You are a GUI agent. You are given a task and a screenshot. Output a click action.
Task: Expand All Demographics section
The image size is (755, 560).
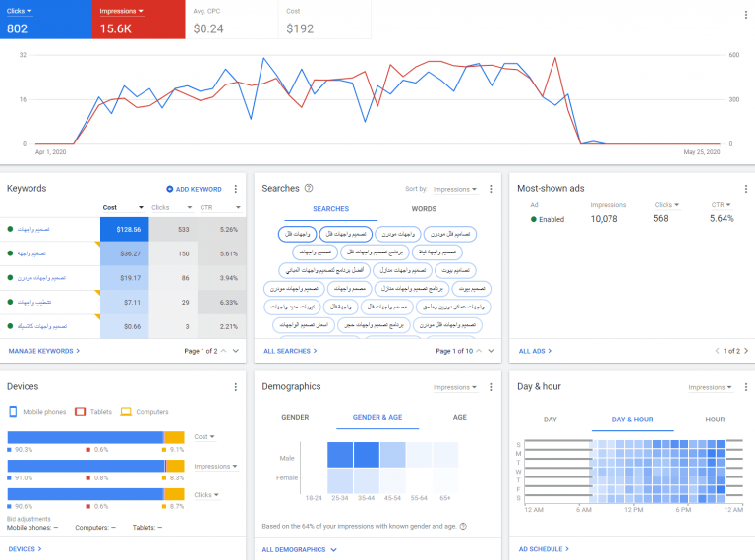[300, 549]
